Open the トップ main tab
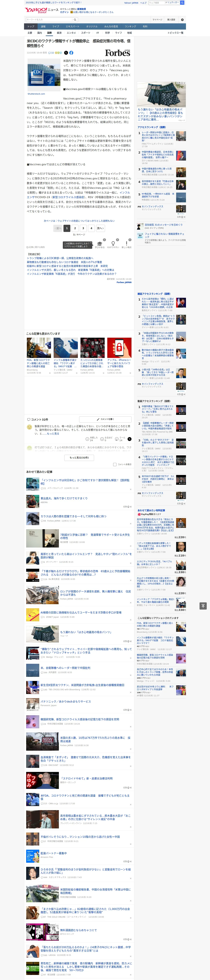This screenshot has width=210, height=980. coord(31,27)
